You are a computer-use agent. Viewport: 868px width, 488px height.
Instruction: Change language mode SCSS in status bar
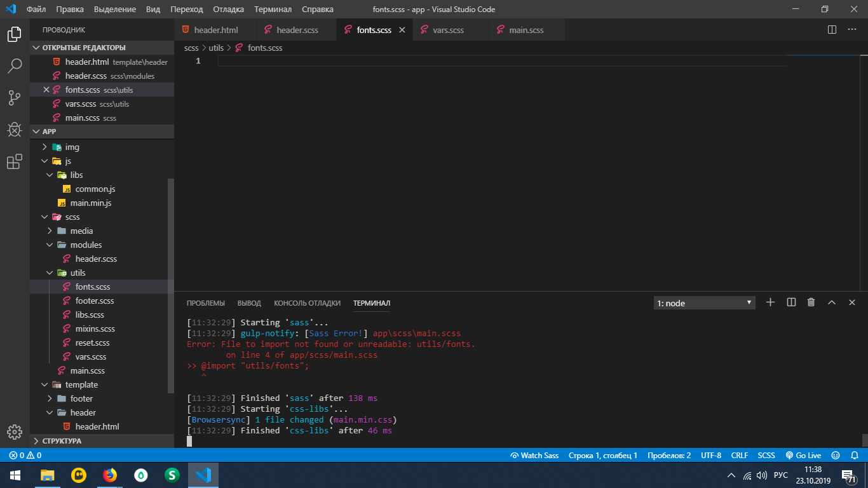click(766, 455)
